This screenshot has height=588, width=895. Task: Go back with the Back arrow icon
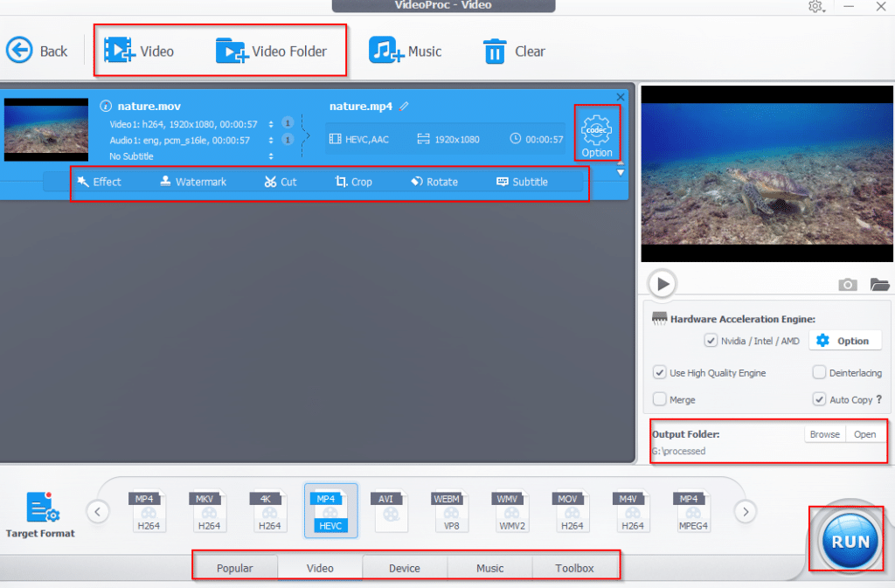point(19,50)
